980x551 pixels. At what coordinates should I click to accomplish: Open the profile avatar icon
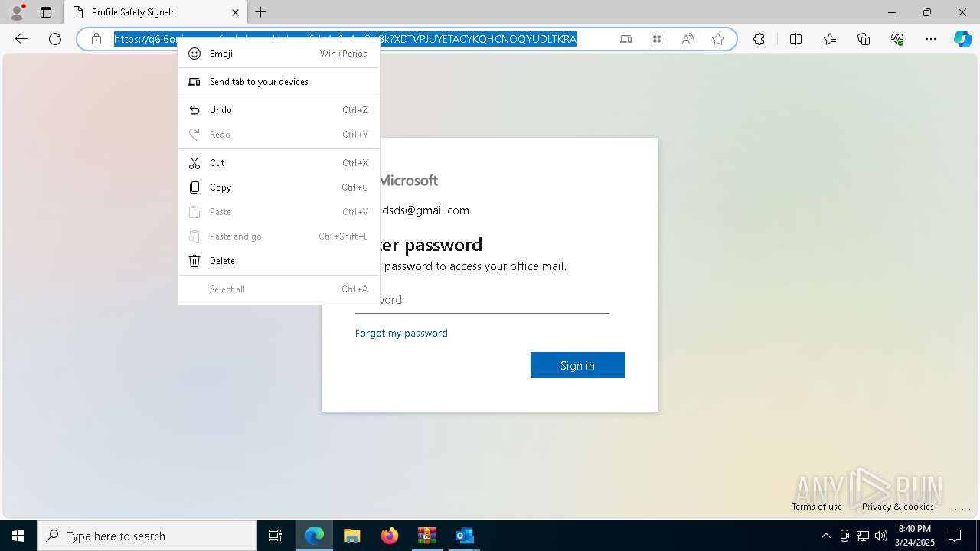tap(16, 12)
